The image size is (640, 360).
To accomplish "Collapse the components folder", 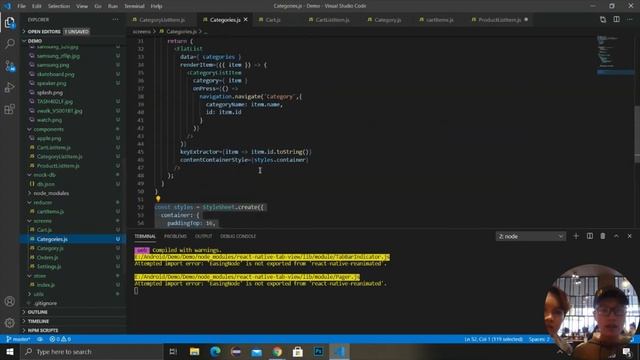I will [x=48, y=129].
